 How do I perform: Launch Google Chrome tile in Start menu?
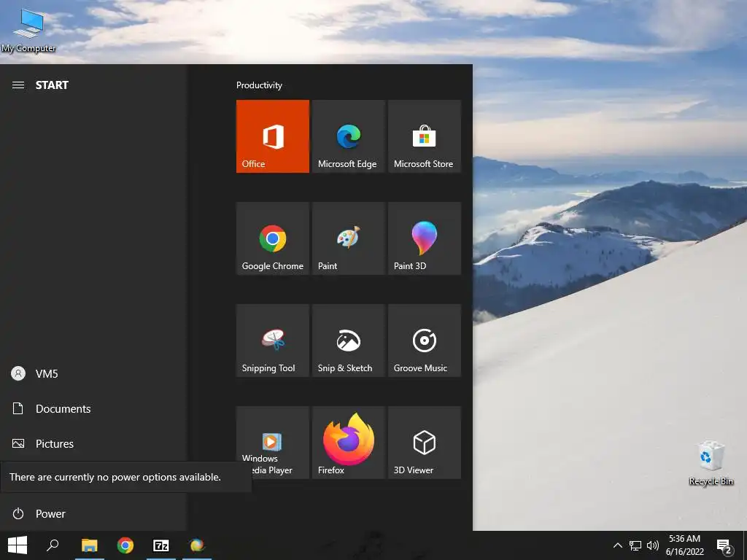[x=273, y=238]
